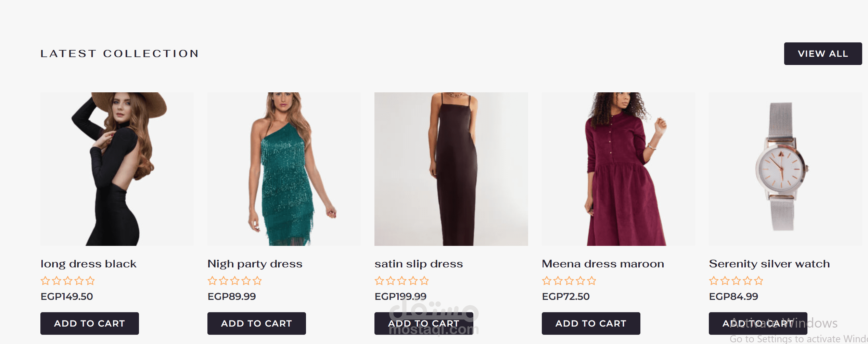Click the first star under long dress black

pos(45,281)
